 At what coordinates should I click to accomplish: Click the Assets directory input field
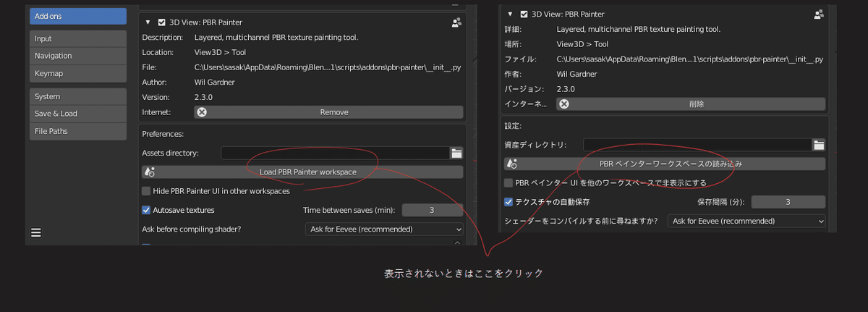tap(336, 153)
